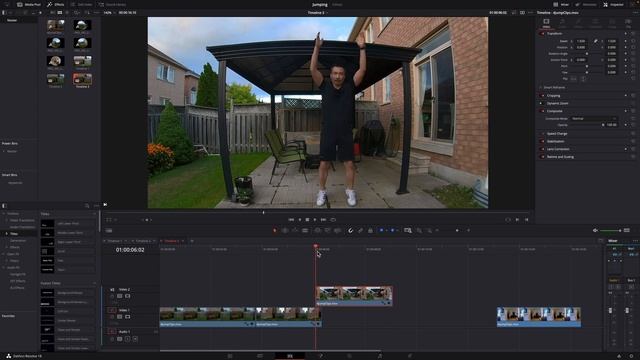
Task: Search effects magnifier icon
Action: tap(87, 206)
